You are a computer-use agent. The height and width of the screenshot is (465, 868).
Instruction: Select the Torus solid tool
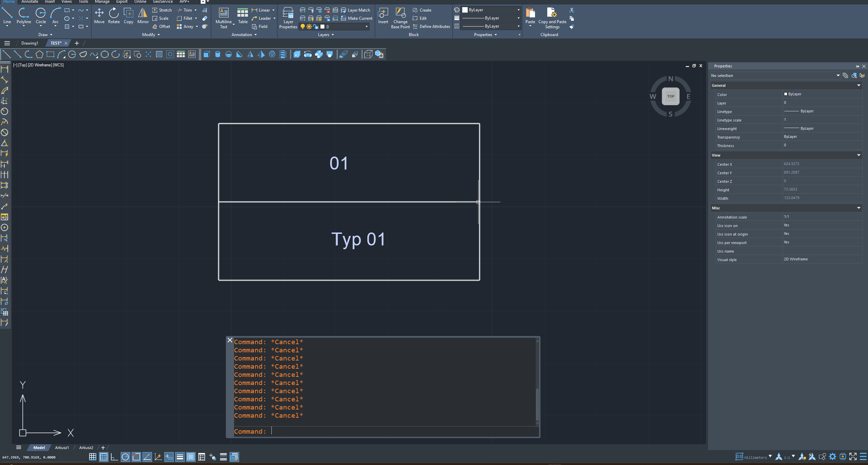click(x=272, y=54)
